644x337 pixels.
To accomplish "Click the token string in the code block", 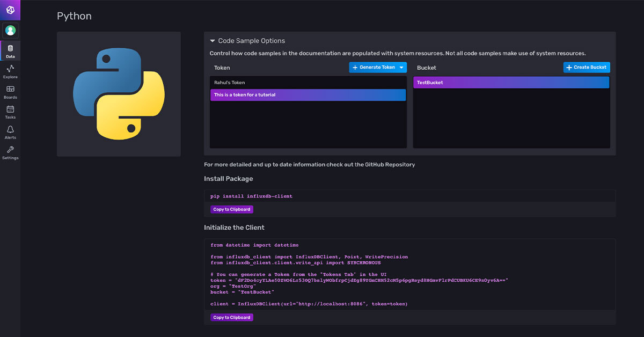I will [x=369, y=280].
